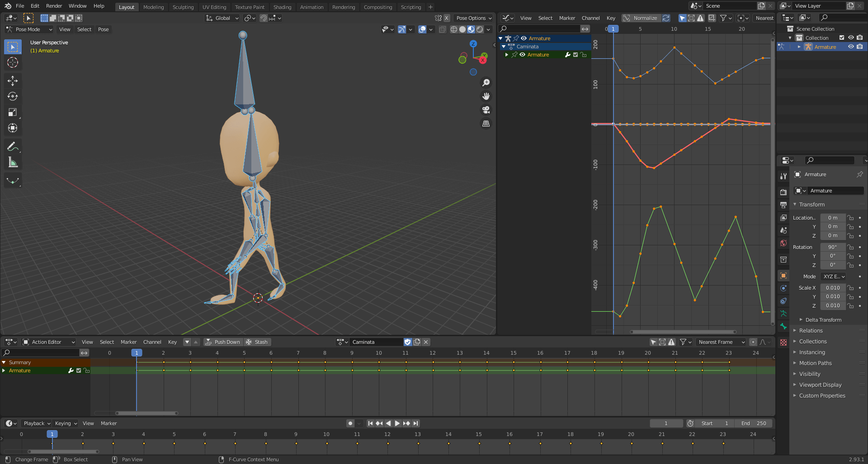This screenshot has height=464, width=868.
Task: Expand the Motion Paths panel
Action: point(815,363)
